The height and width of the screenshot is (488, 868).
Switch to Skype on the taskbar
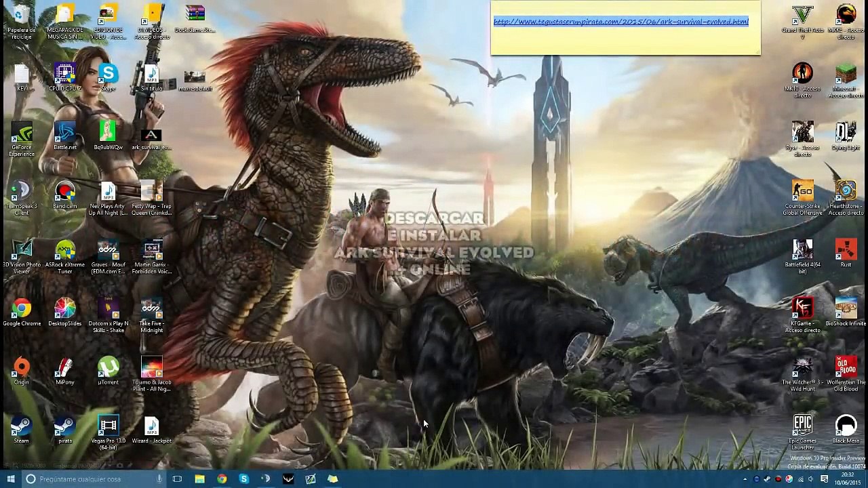coord(244,479)
